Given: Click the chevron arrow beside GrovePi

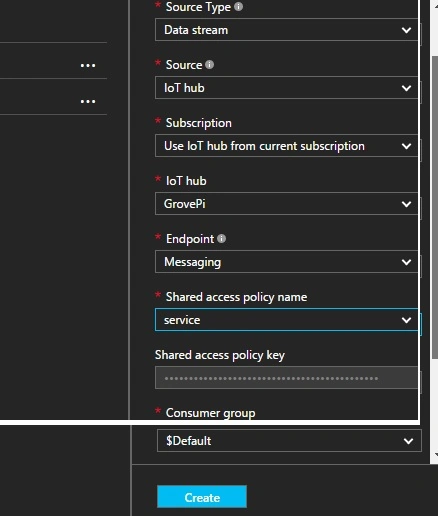Looking at the screenshot, I should coord(406,204).
